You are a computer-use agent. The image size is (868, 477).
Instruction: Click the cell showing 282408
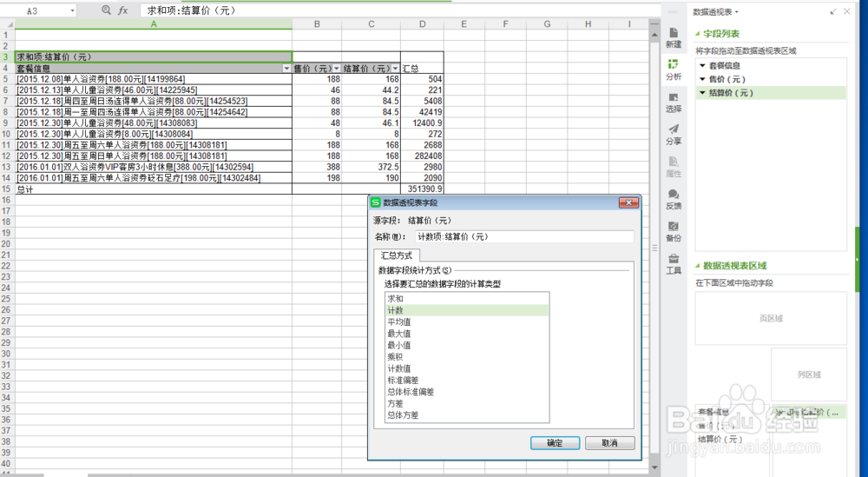[422, 156]
